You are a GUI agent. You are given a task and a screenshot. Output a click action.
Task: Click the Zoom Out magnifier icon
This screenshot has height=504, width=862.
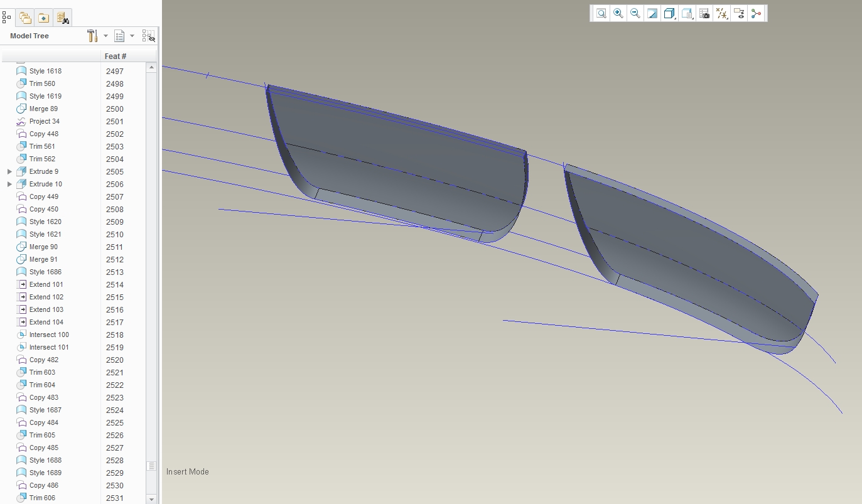[x=635, y=13]
